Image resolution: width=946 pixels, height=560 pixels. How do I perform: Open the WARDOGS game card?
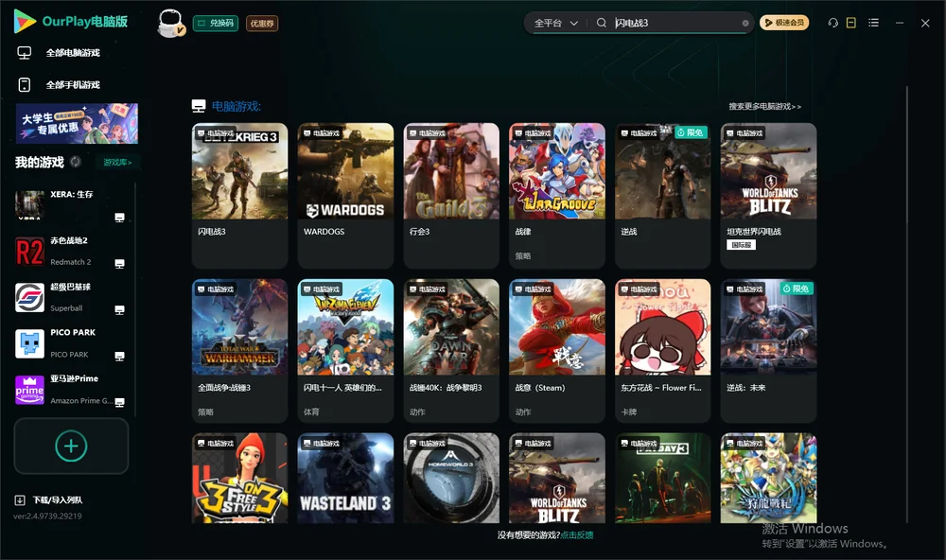click(x=345, y=196)
